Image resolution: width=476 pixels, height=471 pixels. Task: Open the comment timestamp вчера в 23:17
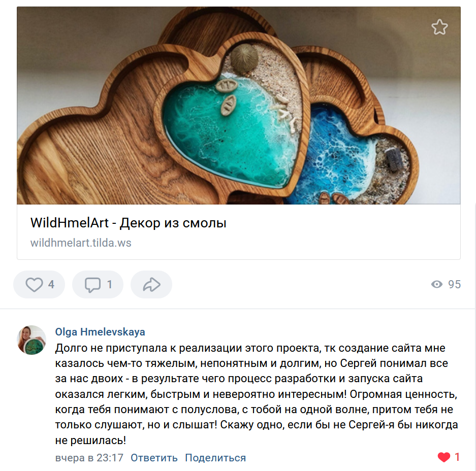tap(89, 458)
